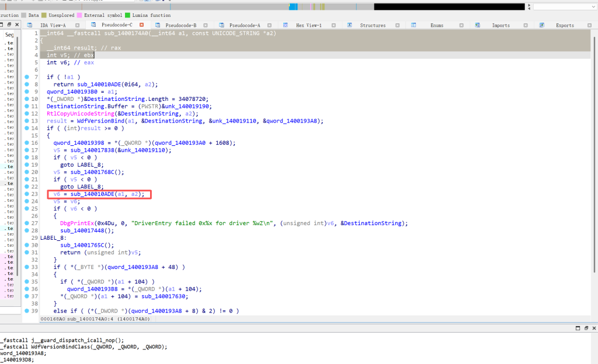The image size is (598, 364).
Task: Click the pink External symbol color swatch
Action: [79, 15]
